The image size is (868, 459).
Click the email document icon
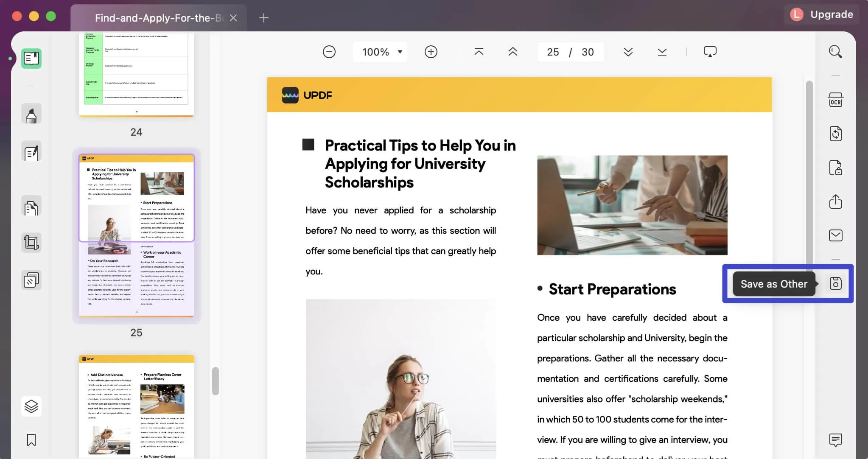click(835, 235)
